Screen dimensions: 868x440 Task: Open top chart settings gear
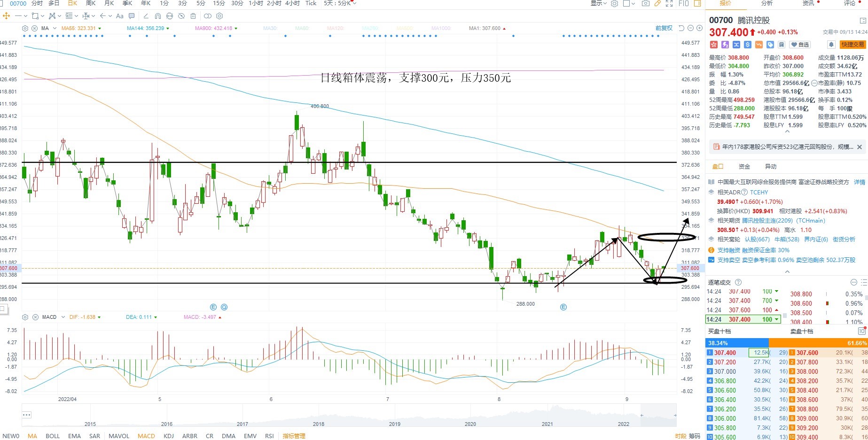click(x=614, y=3)
